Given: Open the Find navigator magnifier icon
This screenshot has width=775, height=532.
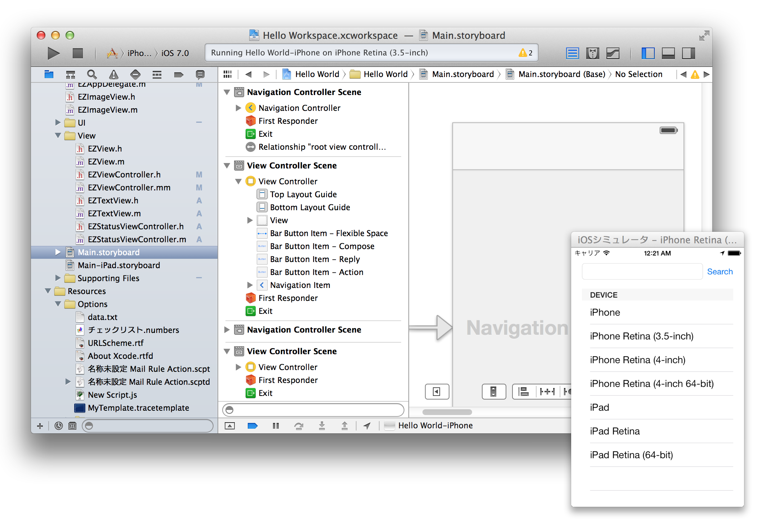Looking at the screenshot, I should pyautogui.click(x=92, y=75).
